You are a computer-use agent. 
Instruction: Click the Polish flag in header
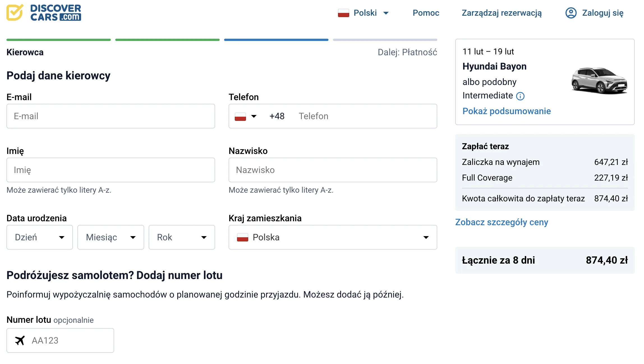coord(343,13)
